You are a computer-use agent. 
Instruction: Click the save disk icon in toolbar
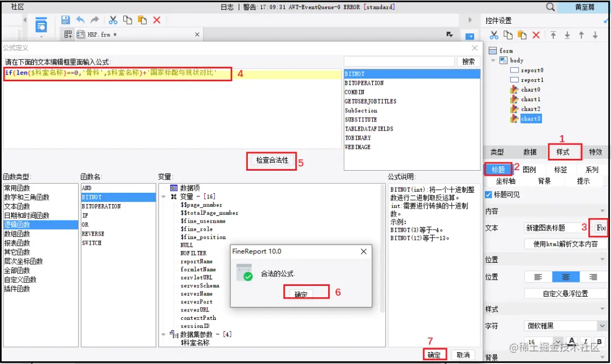point(66,20)
